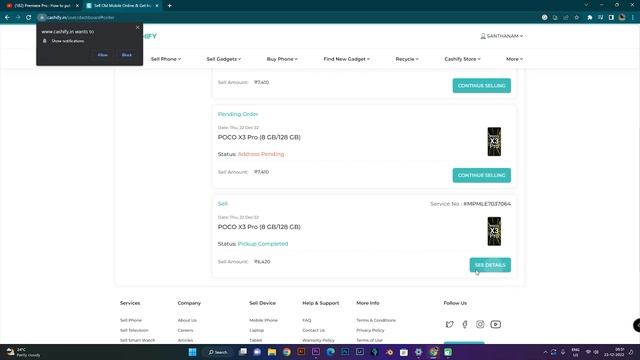
Task: Open Windows Settings gear in taskbar
Action: [418, 352]
